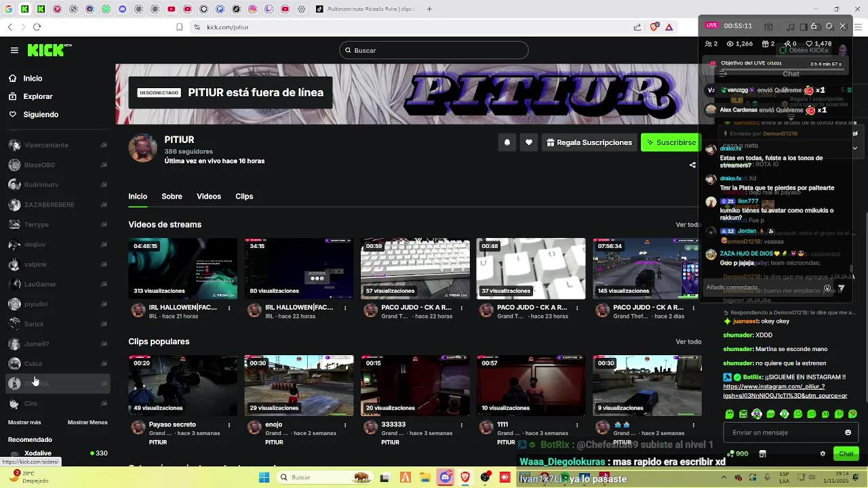Viewport: 868px width, 488px height.
Task: Click the Suscribirse button
Action: [x=670, y=142]
